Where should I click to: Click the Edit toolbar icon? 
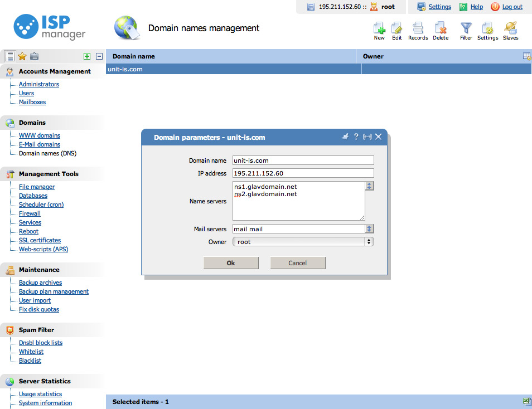pyautogui.click(x=396, y=30)
